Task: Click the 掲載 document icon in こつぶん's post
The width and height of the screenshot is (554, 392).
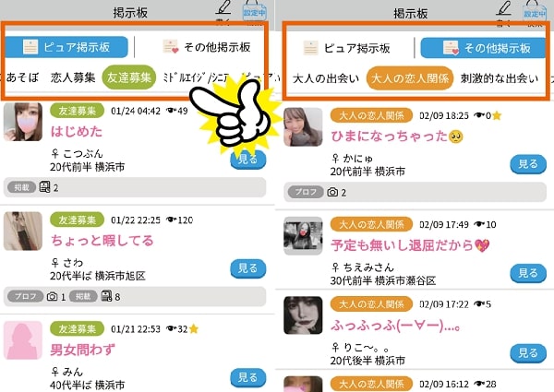Action: point(44,186)
